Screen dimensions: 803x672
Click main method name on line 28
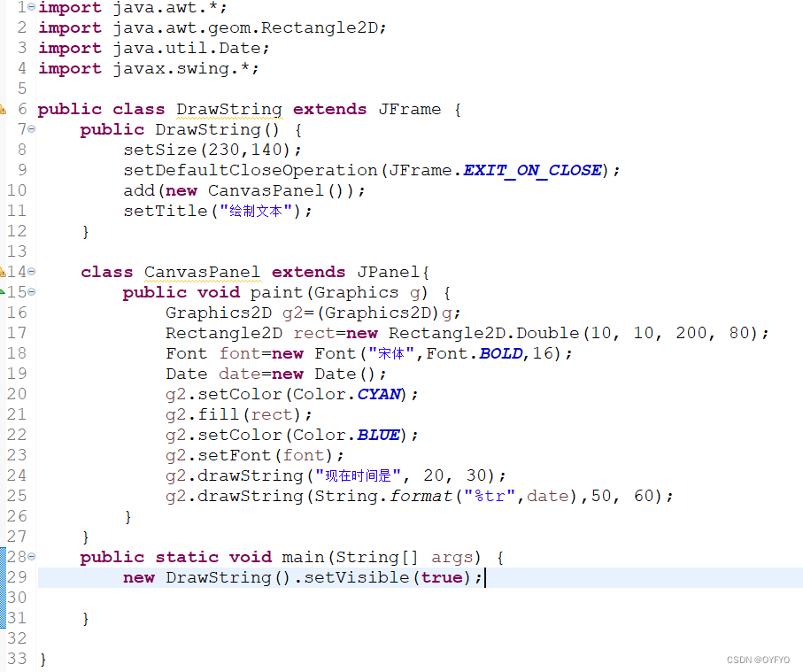point(303,557)
